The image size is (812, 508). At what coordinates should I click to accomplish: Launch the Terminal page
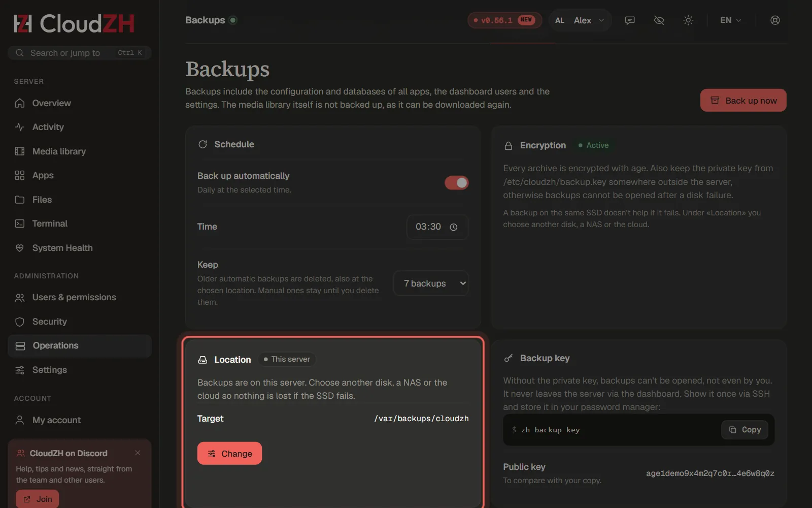click(80, 224)
